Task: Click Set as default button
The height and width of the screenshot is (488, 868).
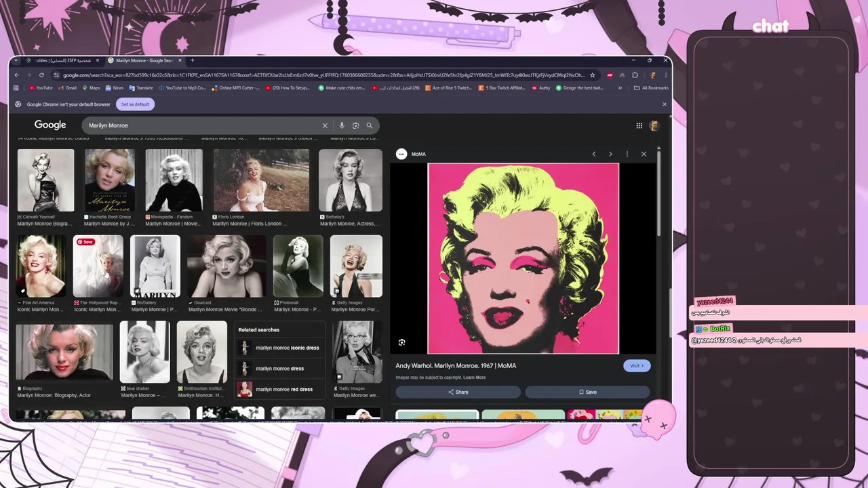Action: (135, 104)
